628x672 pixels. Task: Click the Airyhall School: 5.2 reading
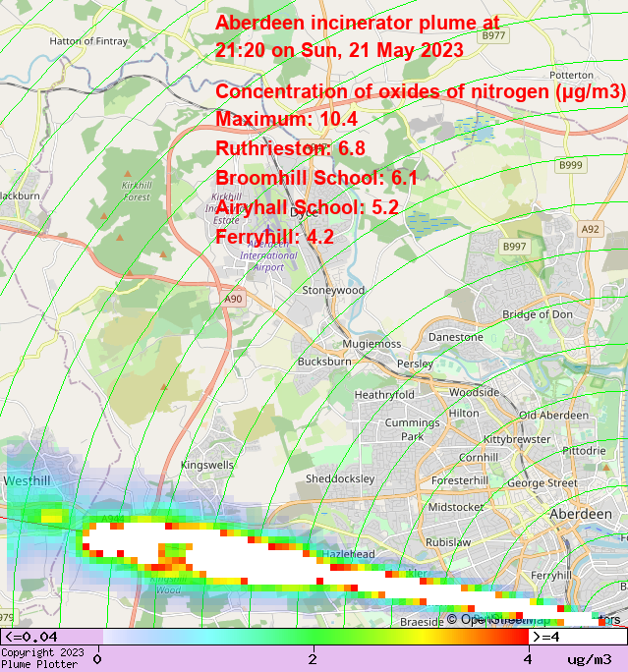tap(307, 207)
